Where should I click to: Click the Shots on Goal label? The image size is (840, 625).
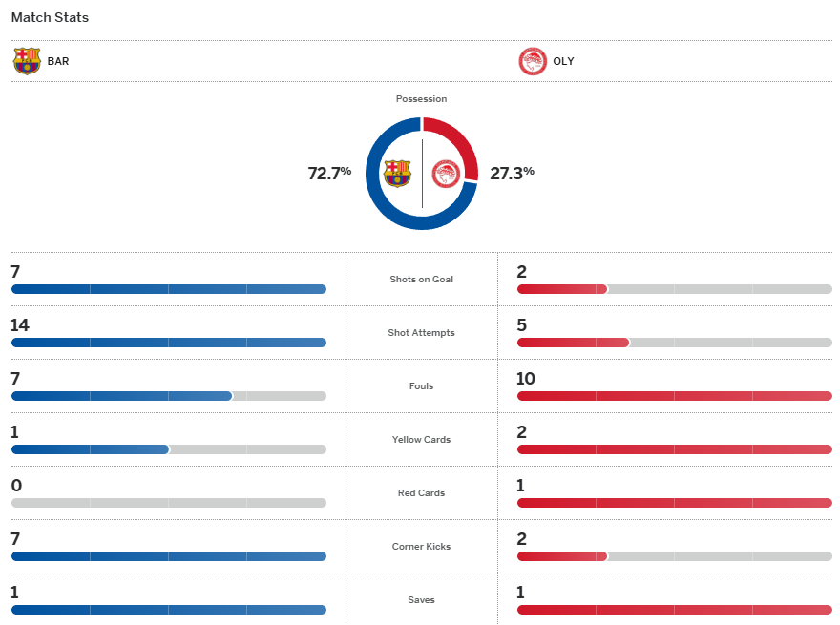tap(421, 280)
